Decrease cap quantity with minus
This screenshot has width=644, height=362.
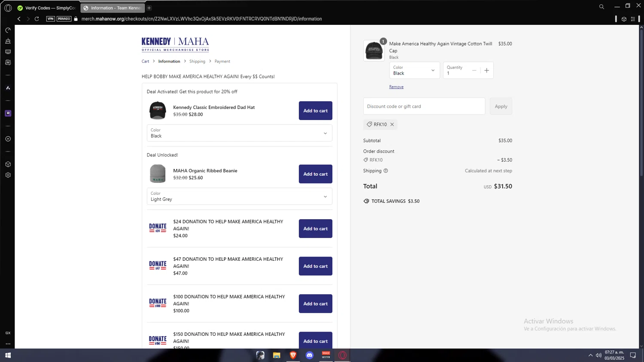pyautogui.click(x=474, y=70)
